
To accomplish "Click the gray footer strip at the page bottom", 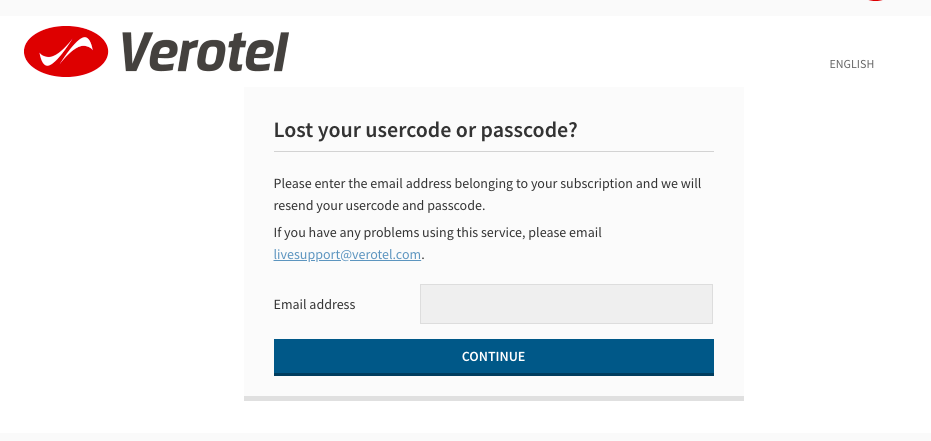I will pyautogui.click(x=466, y=437).
